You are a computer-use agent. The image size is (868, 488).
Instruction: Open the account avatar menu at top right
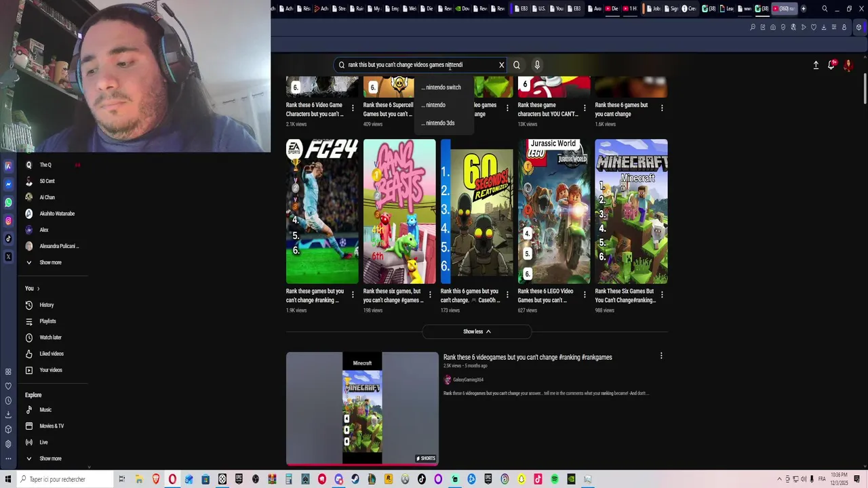pyautogui.click(x=848, y=65)
